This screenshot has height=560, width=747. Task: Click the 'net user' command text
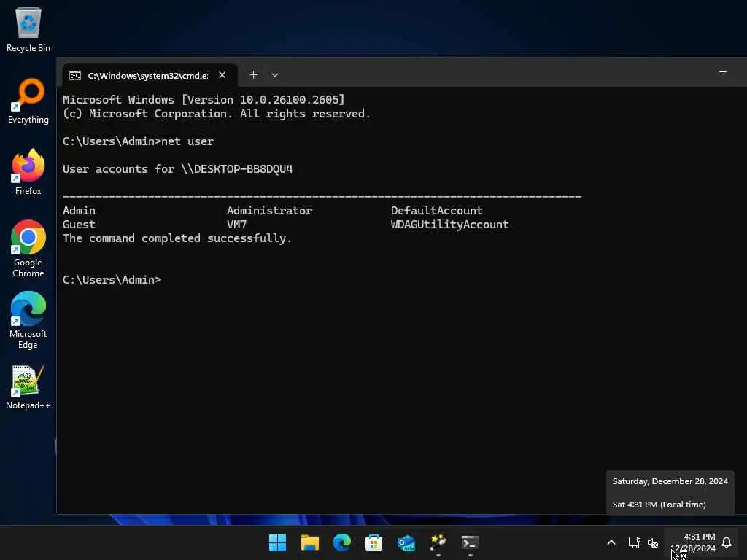tap(187, 141)
